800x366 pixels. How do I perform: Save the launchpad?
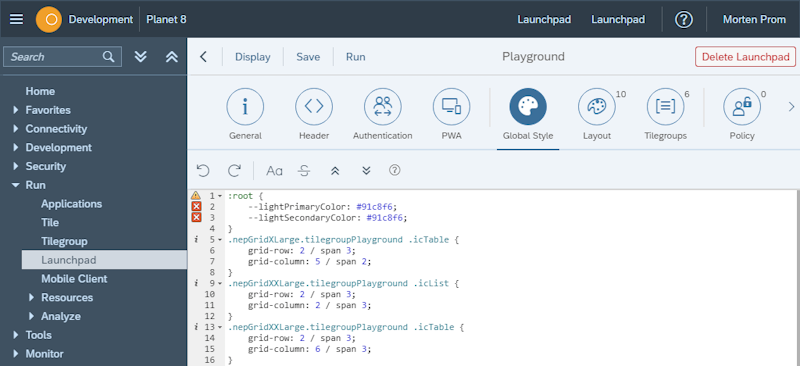click(x=308, y=57)
